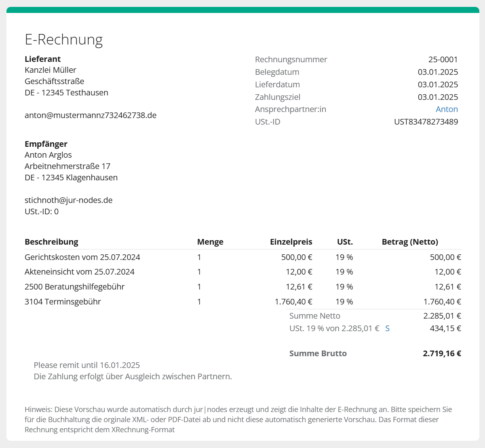Click the Summe Netto amount 2.285,01 €

click(442, 316)
